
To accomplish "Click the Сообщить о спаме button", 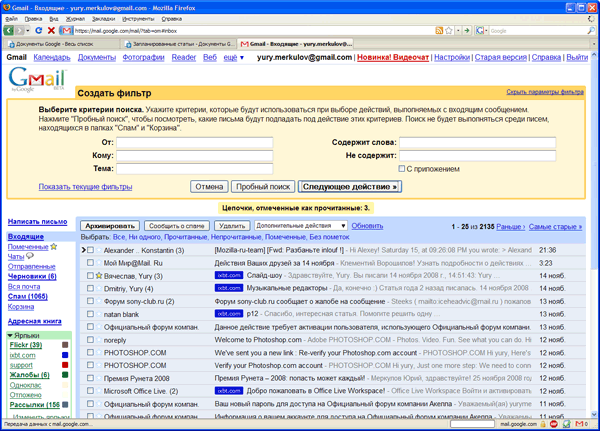I will pos(176,226).
